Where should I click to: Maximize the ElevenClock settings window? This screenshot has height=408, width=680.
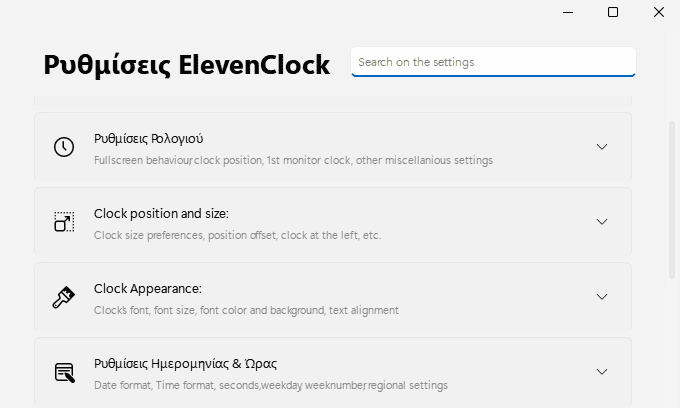coord(613,12)
